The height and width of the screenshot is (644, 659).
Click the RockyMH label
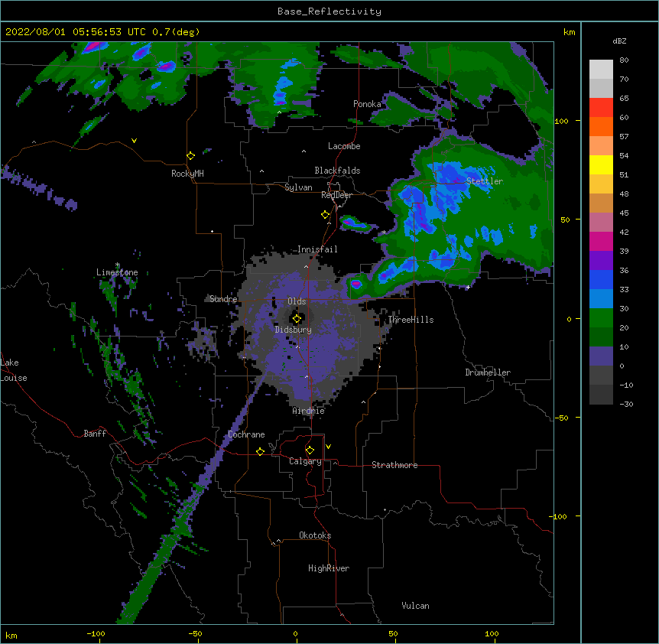pyautogui.click(x=187, y=174)
